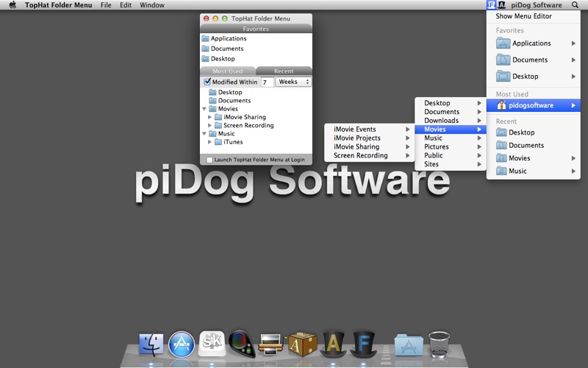This screenshot has height=368, width=588.
Task: Click the Favorites header in the window
Action: [256, 29]
